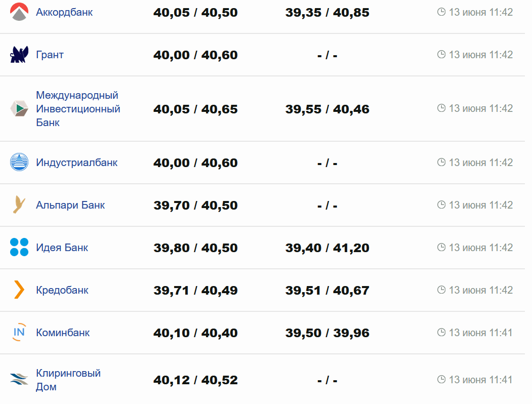This screenshot has height=404, width=532.
Task: Open Международный Инвестиционный Банк page link
Action: tap(78, 108)
